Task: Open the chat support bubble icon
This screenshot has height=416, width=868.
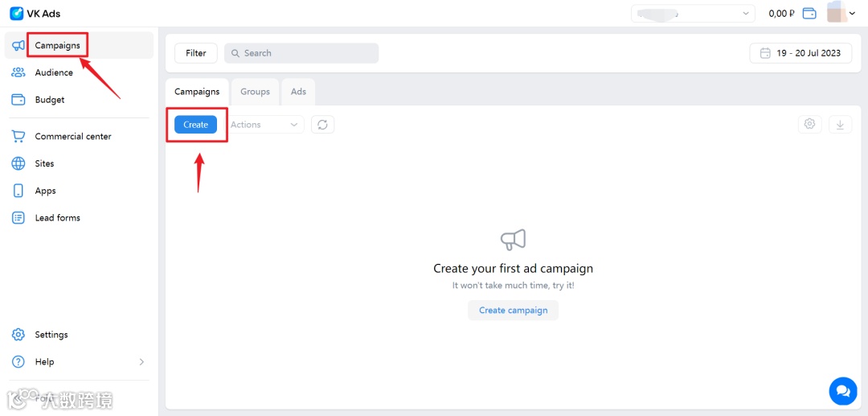Action: point(842,391)
